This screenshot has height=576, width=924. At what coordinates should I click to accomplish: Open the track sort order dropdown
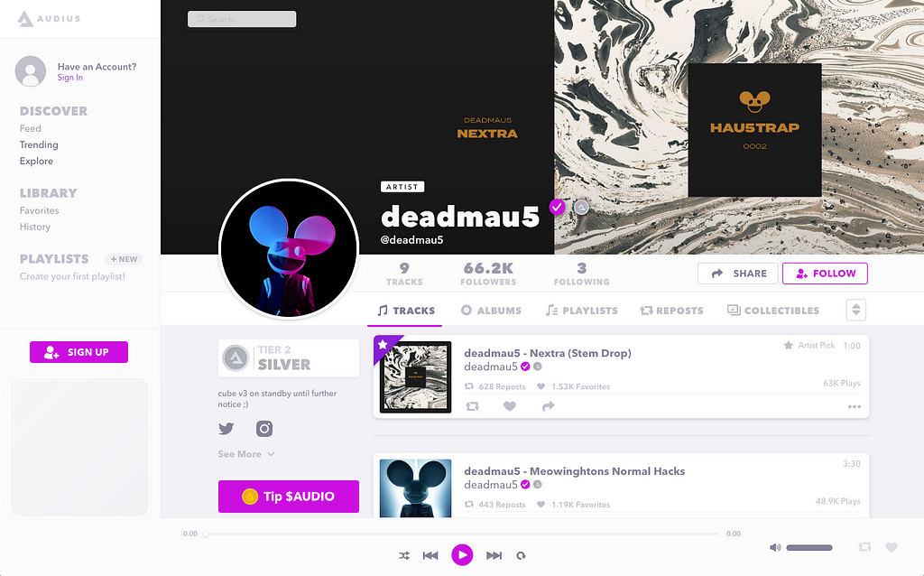tap(855, 310)
